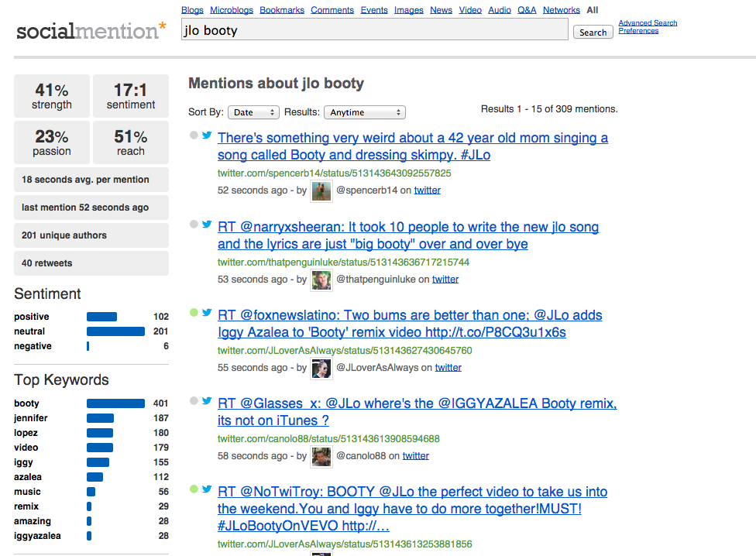
Task: Click the jennifer keyword in Top Keywords
Action: (31, 418)
